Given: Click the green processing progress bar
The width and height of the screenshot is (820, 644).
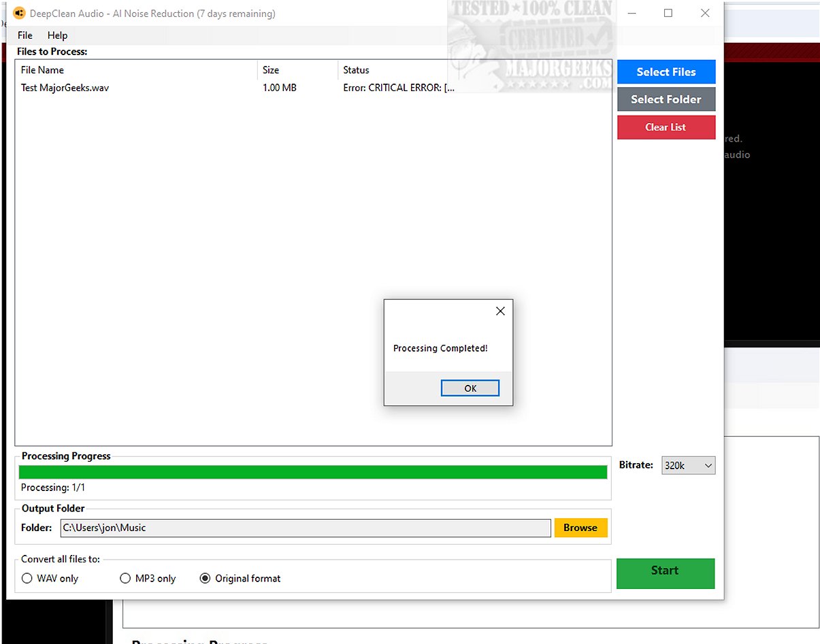Looking at the screenshot, I should pos(313,473).
